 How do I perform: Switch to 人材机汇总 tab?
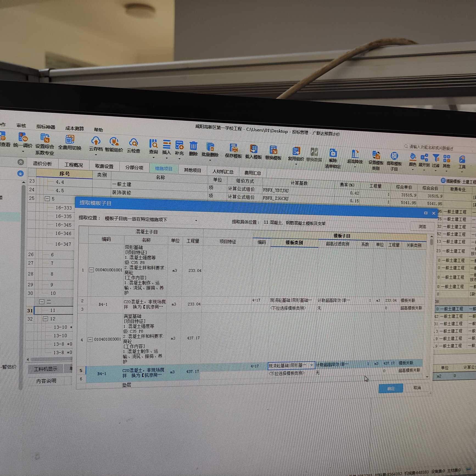[223, 171]
